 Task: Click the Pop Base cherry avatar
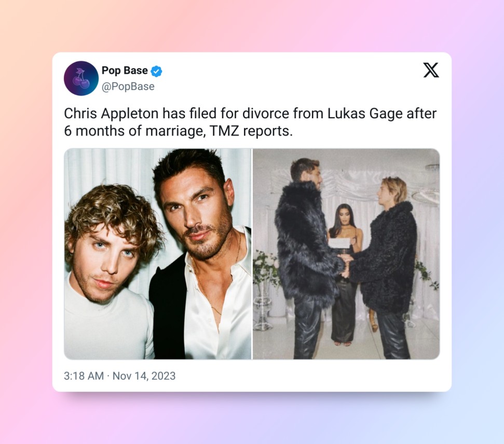(81, 78)
